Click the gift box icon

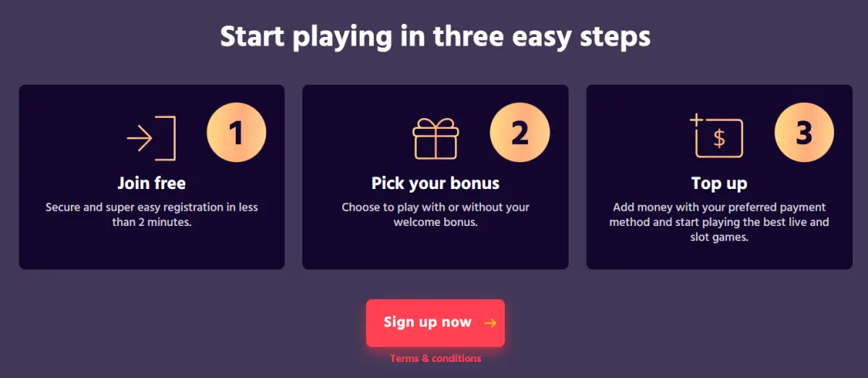435,138
